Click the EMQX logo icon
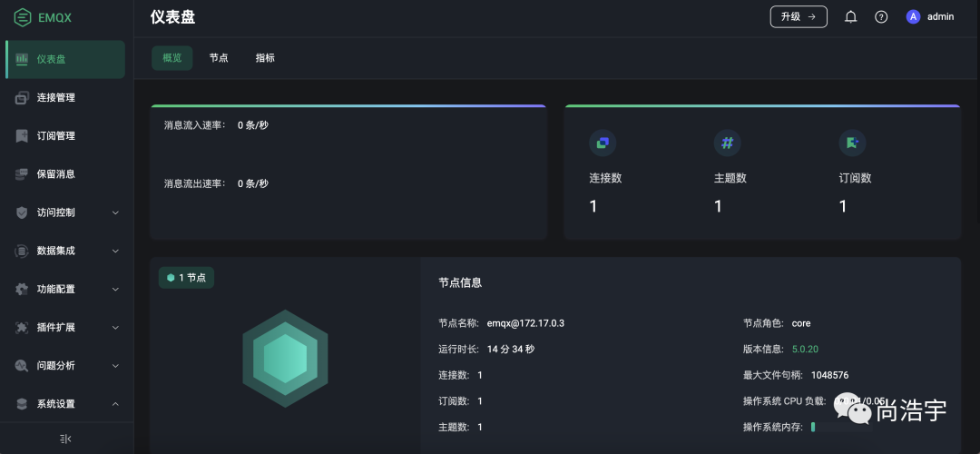980x454 pixels. pyautogui.click(x=23, y=16)
